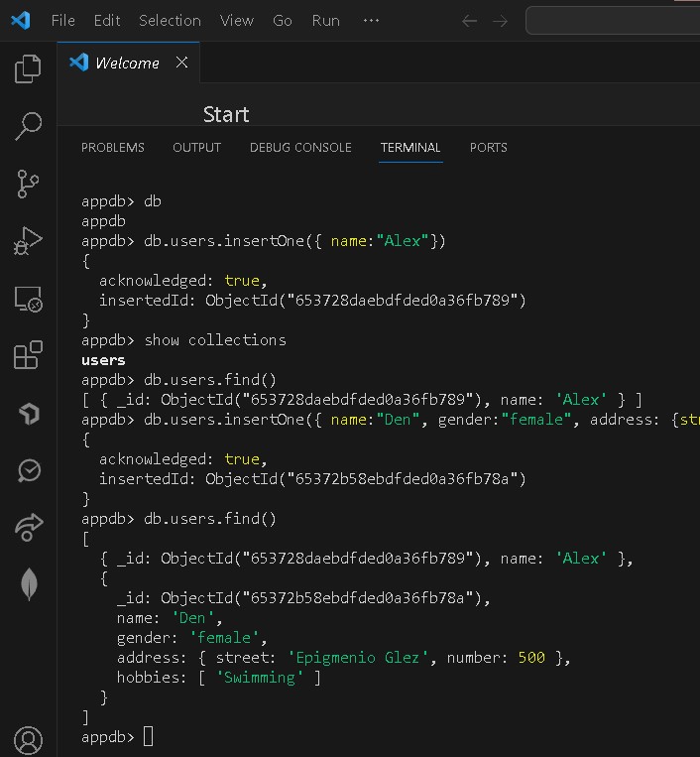The height and width of the screenshot is (757, 700).
Task: Open the MongoDB leaf icon view
Action: (29, 584)
